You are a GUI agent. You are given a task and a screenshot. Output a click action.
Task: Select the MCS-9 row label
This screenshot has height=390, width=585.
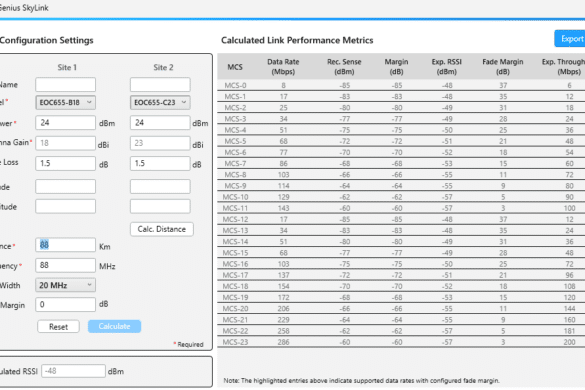(235, 186)
